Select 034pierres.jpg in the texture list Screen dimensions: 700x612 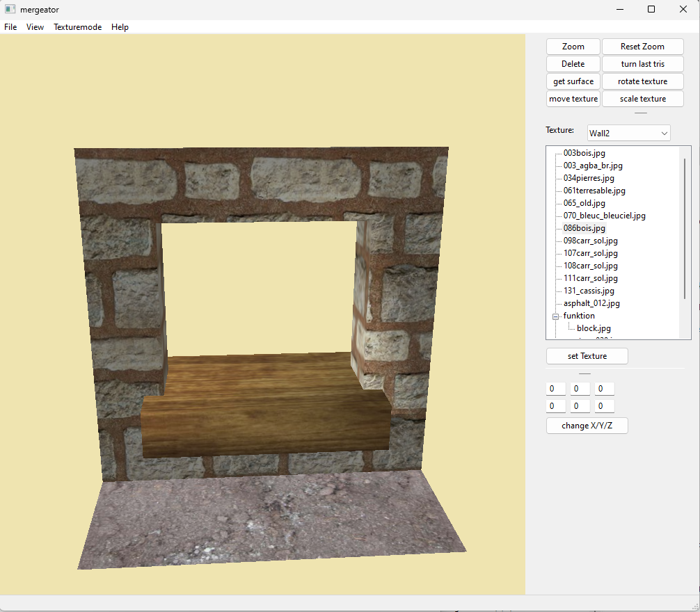coord(589,178)
